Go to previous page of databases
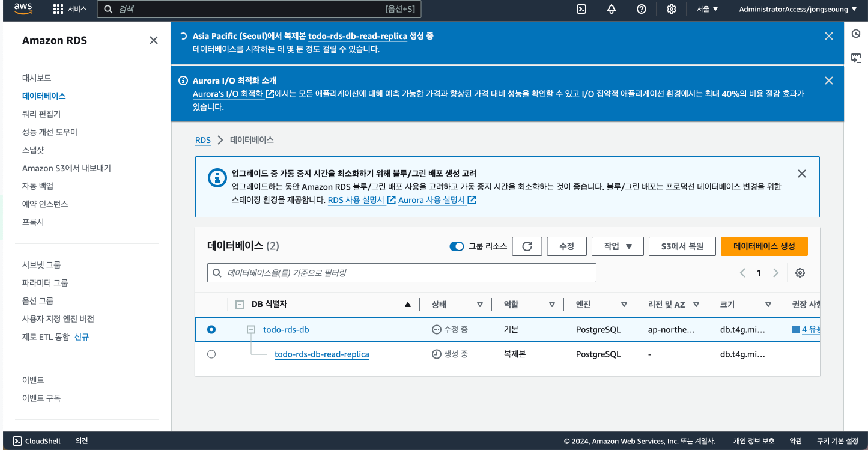The height and width of the screenshot is (450, 868). point(742,273)
